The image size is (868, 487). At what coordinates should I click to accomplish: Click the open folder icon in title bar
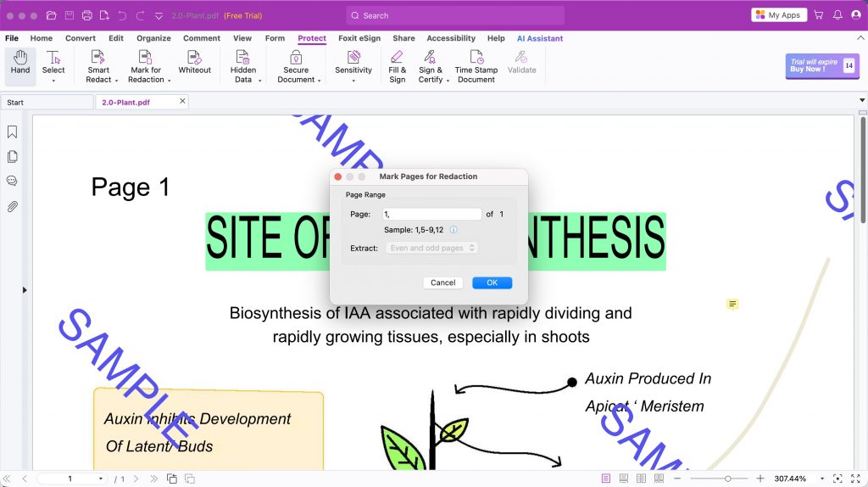click(x=52, y=15)
